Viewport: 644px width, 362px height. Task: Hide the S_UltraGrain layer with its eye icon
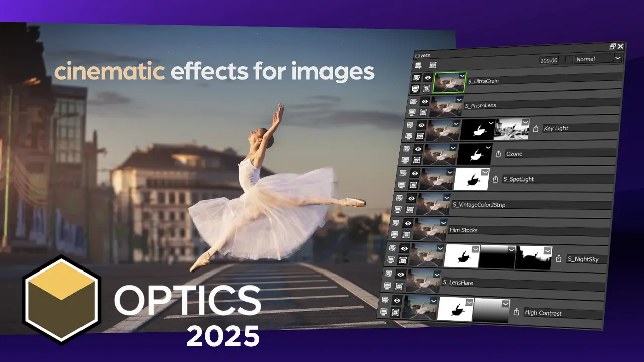coord(428,78)
